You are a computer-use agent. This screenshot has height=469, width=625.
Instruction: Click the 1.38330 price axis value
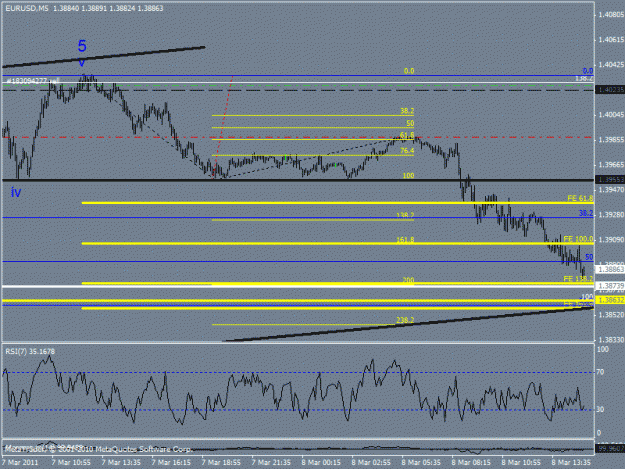611,339
